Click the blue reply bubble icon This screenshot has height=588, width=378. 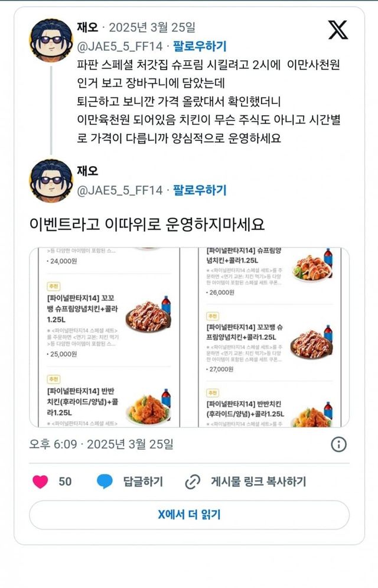point(105,481)
